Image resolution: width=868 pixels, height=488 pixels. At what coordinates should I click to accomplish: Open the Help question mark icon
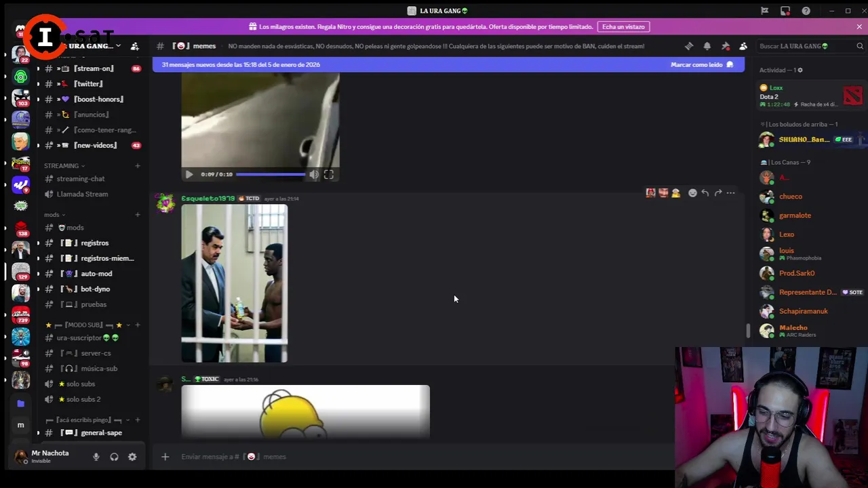click(806, 11)
